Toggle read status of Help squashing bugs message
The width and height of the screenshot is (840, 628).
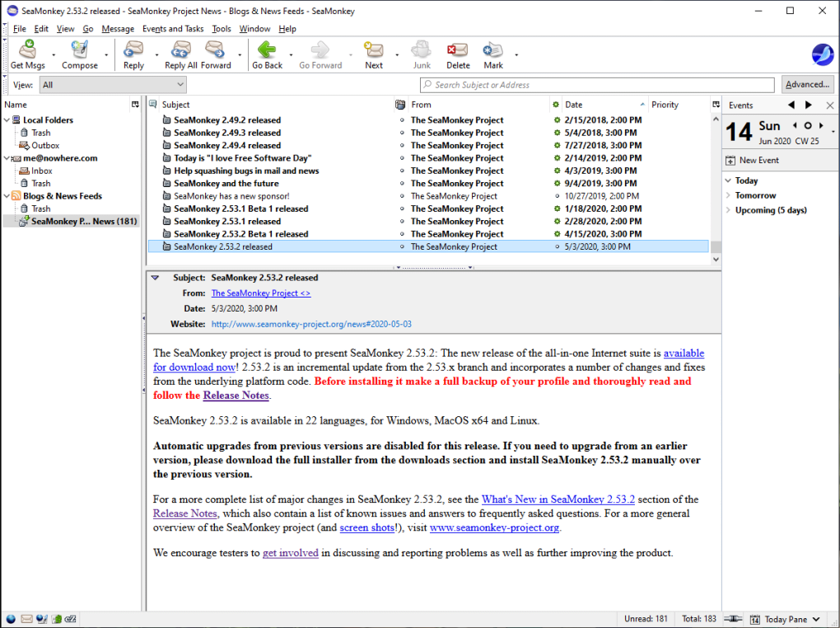557,171
